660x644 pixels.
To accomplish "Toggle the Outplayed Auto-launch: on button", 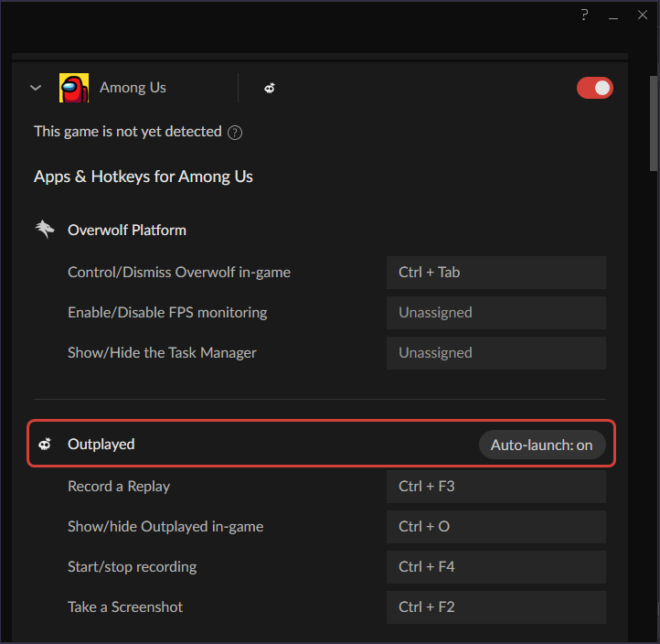I will point(542,445).
